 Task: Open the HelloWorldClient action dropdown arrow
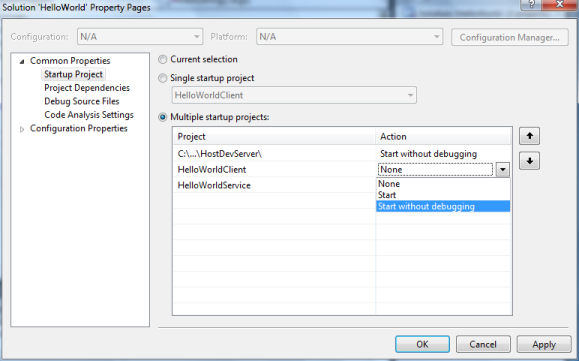pos(503,170)
